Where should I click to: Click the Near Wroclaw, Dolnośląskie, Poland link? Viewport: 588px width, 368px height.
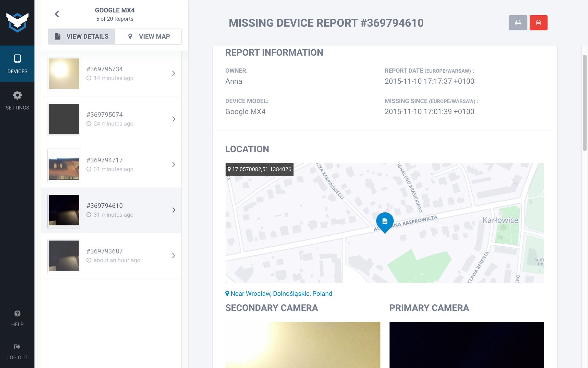click(279, 294)
